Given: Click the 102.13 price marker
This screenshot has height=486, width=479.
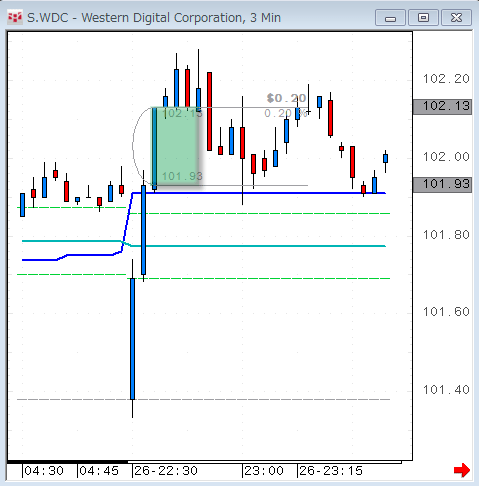Looking at the screenshot, I should point(442,106).
